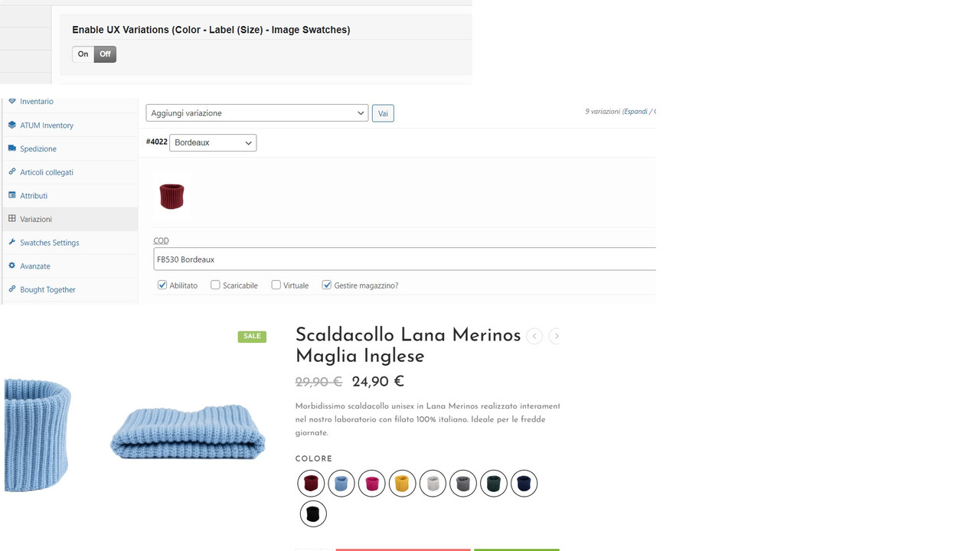Screen dimensions: 980x551
Task: Go to previous product arrow icon
Action: (x=534, y=336)
